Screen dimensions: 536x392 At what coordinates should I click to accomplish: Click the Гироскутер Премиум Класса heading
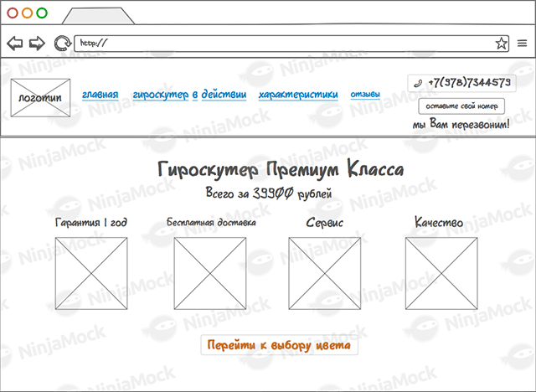281,169
